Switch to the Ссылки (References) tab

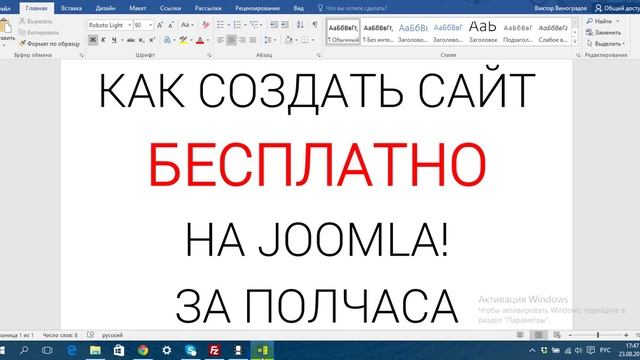[x=170, y=8]
